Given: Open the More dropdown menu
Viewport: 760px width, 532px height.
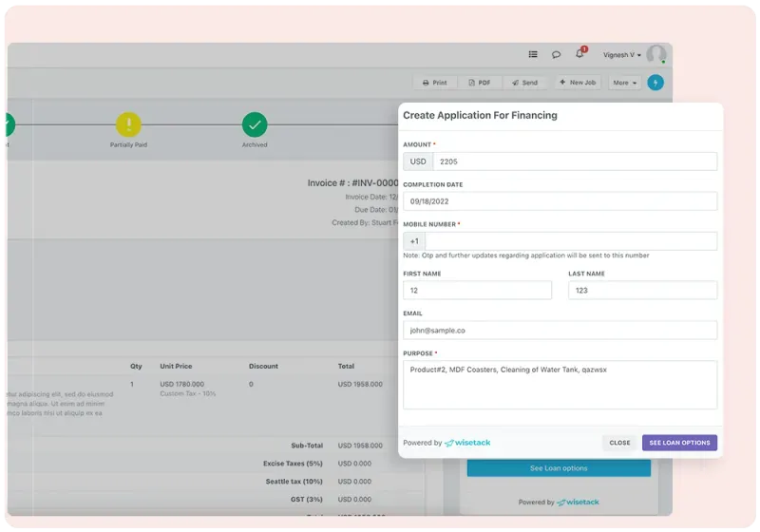Looking at the screenshot, I should click(x=624, y=83).
